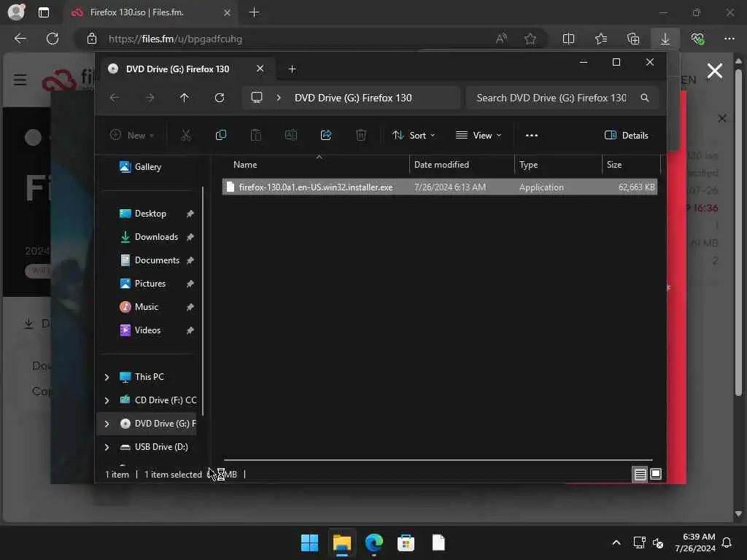Image resolution: width=747 pixels, height=560 pixels.
Task: Open a new Edge browser tab
Action: (x=255, y=12)
